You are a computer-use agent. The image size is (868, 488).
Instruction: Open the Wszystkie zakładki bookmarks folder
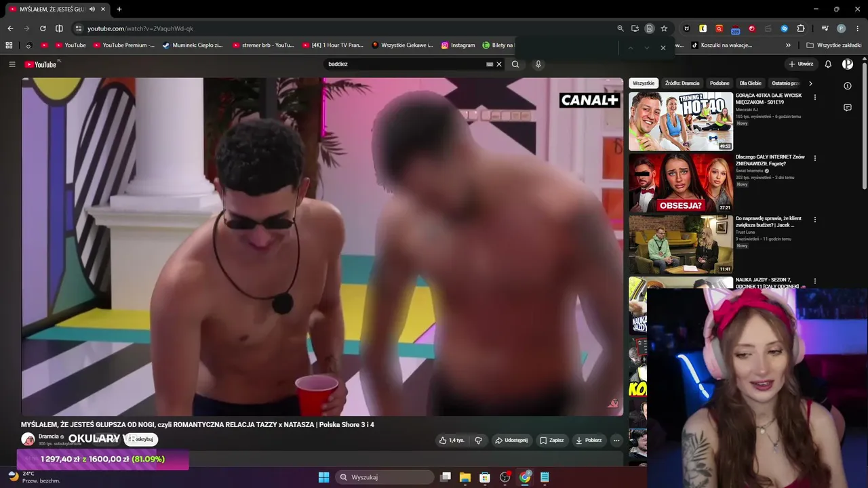point(834,45)
